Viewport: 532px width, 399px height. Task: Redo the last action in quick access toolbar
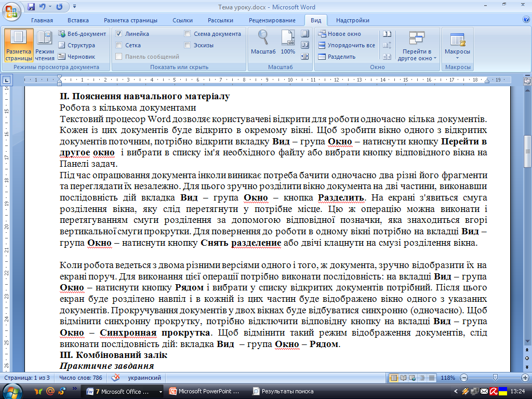tap(59, 6)
